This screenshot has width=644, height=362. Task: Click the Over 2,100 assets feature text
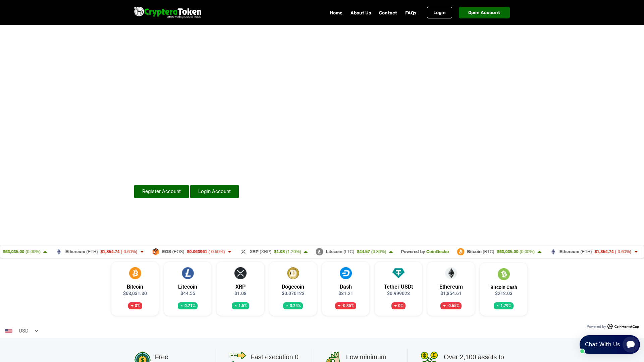(474, 357)
